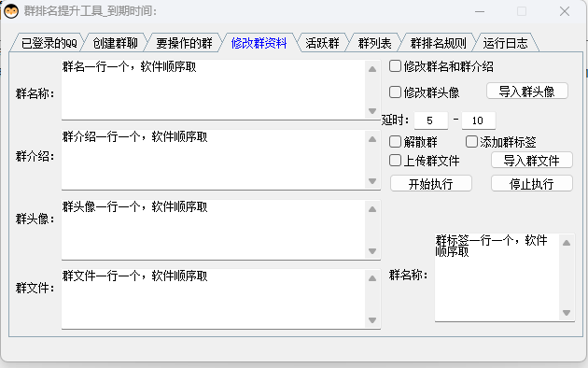Click the up arrow of the 群名 box scrollbar
The image size is (588, 368).
372,69
